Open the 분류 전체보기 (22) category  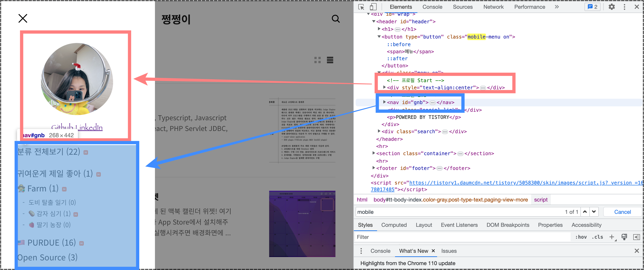tap(49, 152)
